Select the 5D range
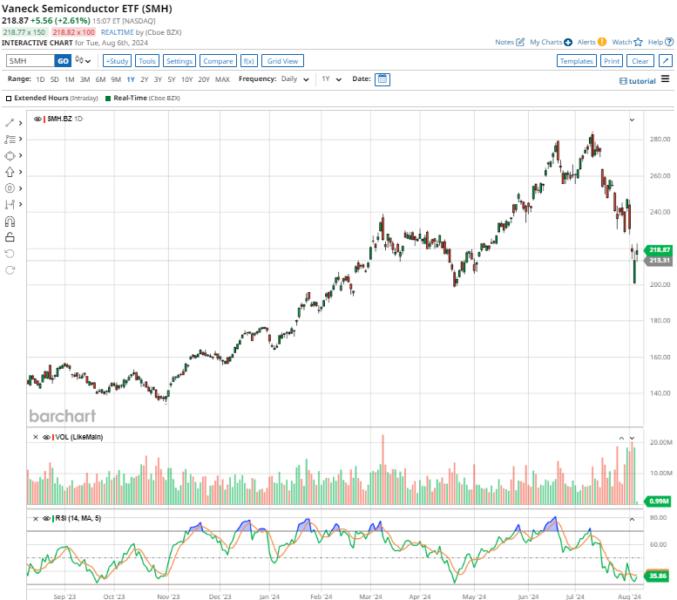Viewport: 677px width, 600px height. [54, 79]
